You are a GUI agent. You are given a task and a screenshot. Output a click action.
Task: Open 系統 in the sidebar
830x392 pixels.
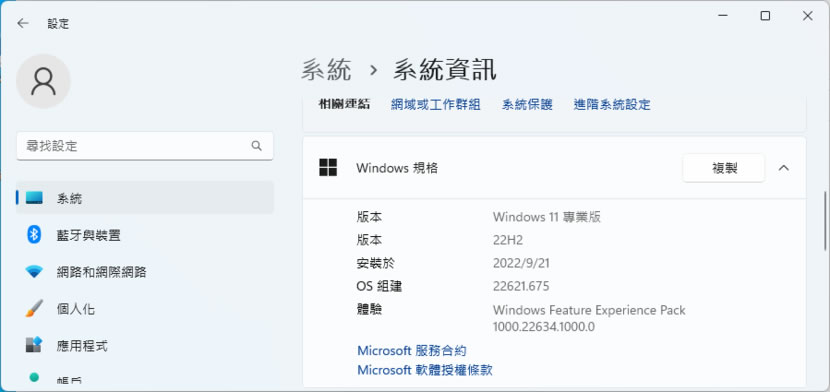pyautogui.click(x=145, y=198)
